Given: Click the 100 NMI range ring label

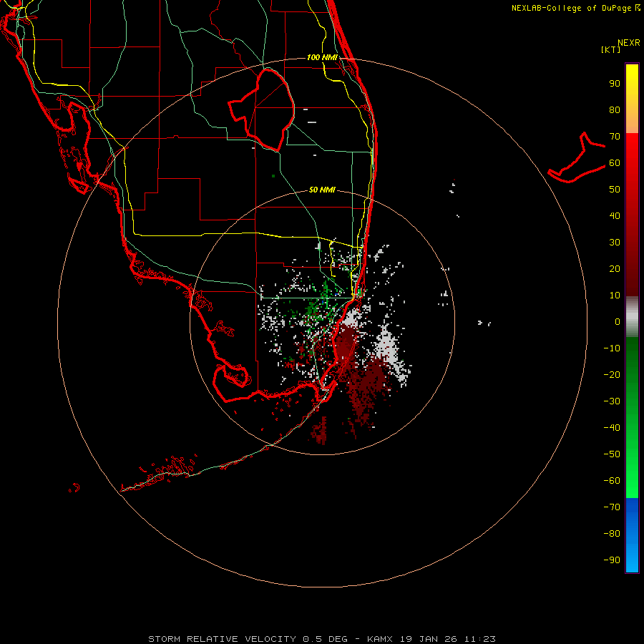Looking at the screenshot, I should pos(322,57).
